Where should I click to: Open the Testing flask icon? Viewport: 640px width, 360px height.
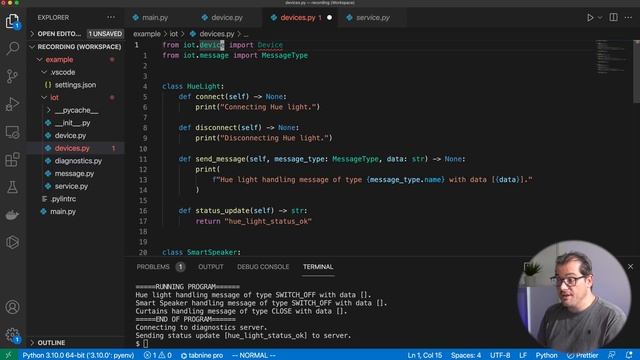pos(12,187)
